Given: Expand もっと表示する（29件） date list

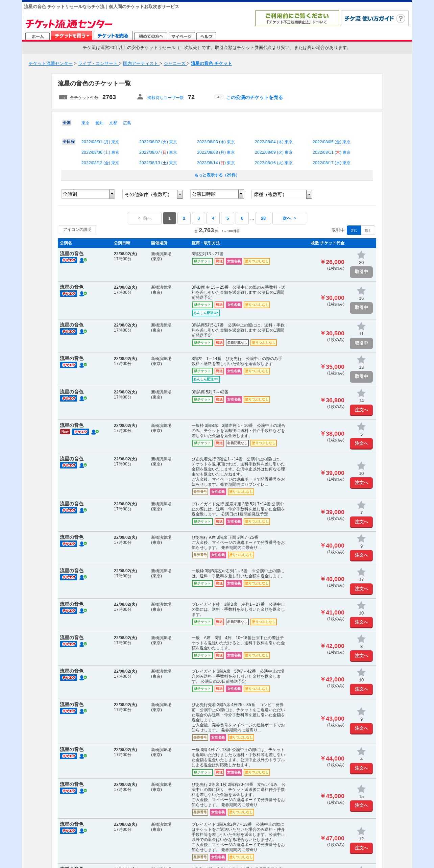Looking at the screenshot, I should pyautogui.click(x=217, y=175).
